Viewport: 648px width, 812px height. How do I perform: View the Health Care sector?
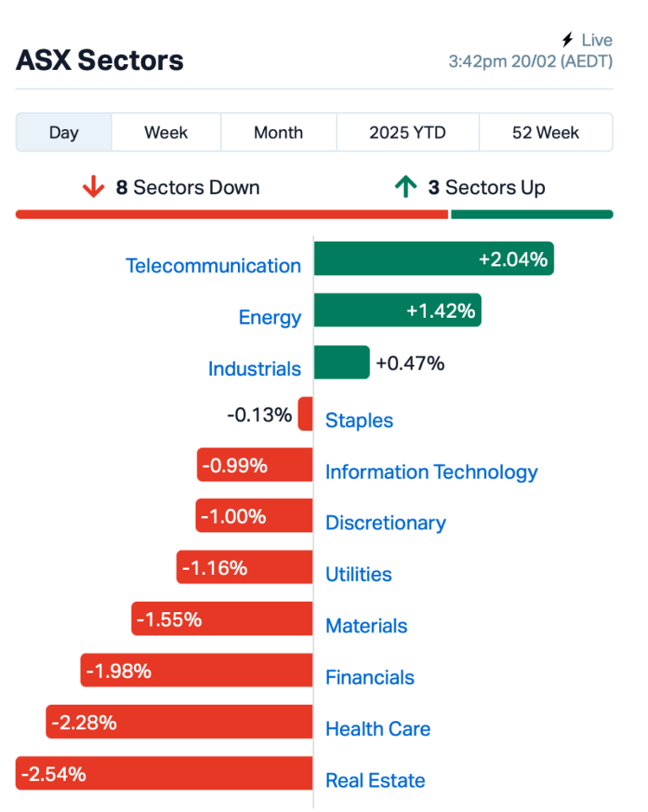(x=377, y=729)
